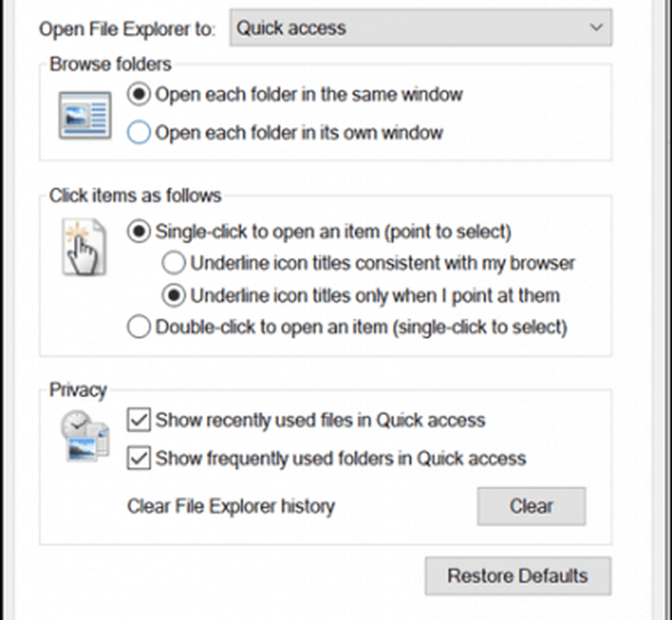This screenshot has width=672, height=620.
Task: Uncheck Show recently used files in Quick access
Action: pyautogui.click(x=139, y=421)
